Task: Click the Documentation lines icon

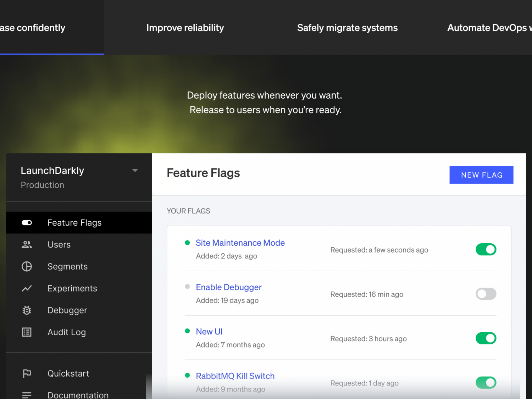Action: (27, 395)
